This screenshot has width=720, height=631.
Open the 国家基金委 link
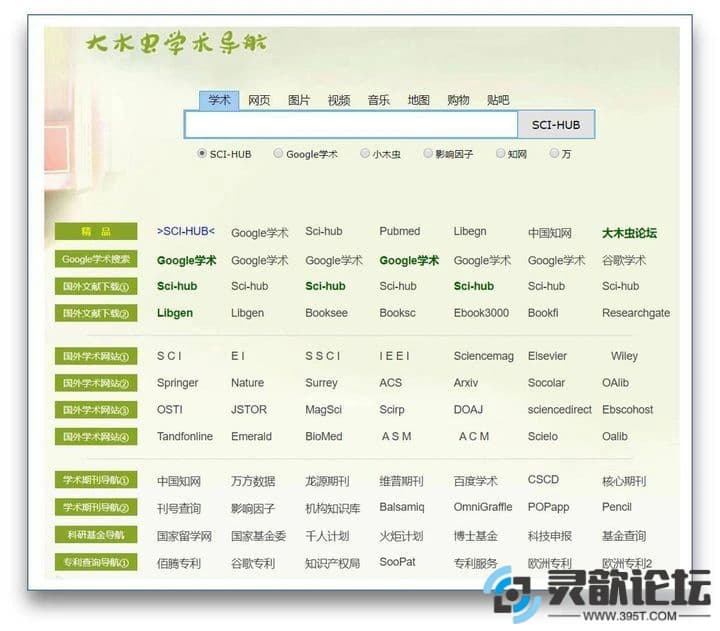pyautogui.click(x=259, y=535)
